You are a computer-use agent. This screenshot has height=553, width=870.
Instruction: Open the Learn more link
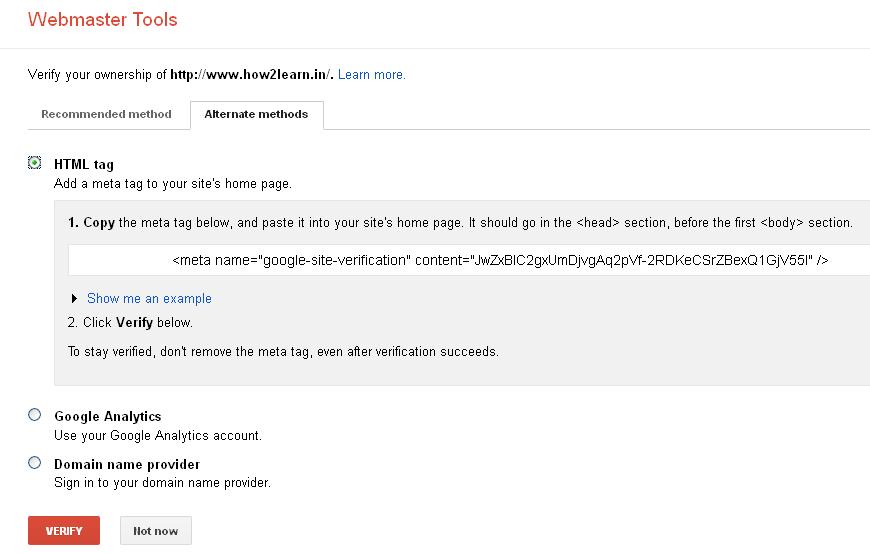coord(372,74)
